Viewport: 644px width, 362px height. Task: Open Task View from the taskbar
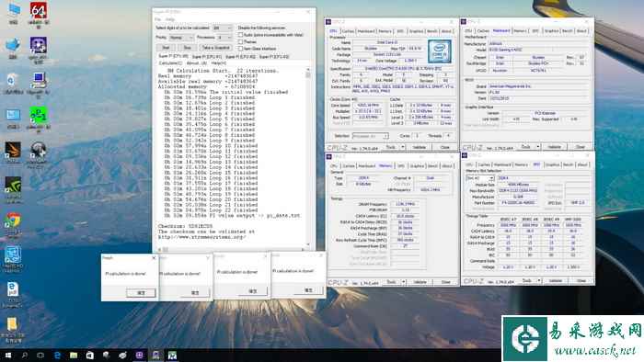(40, 355)
